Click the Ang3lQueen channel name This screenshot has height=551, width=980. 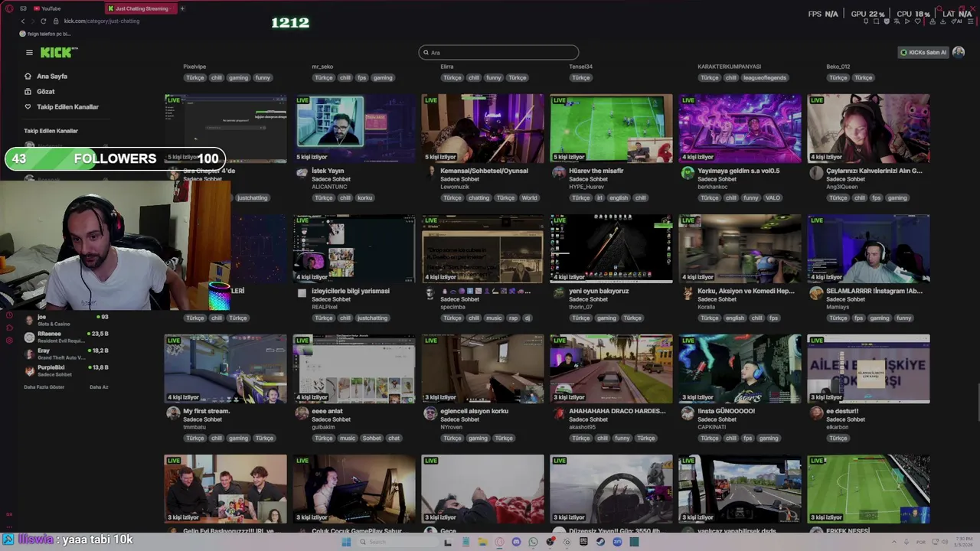click(842, 187)
